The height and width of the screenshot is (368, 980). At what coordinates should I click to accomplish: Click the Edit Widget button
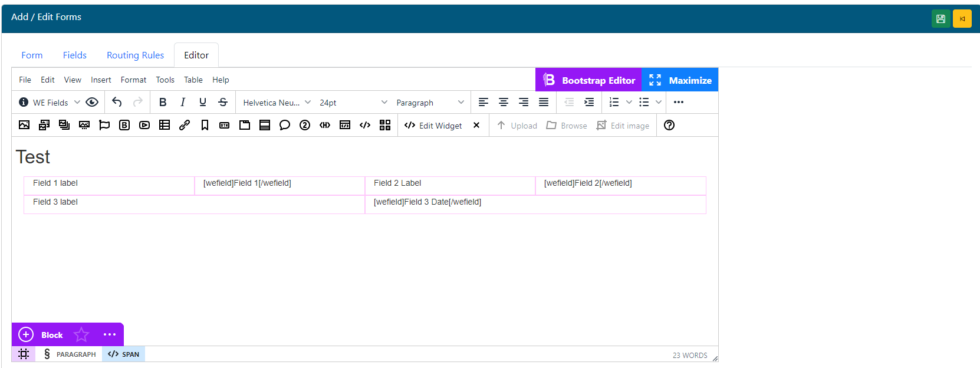[x=433, y=125]
